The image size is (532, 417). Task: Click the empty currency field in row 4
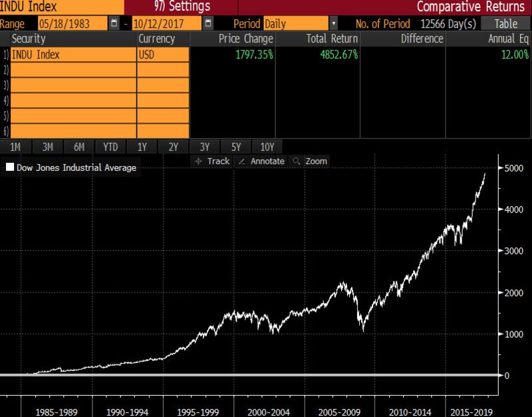(x=163, y=100)
